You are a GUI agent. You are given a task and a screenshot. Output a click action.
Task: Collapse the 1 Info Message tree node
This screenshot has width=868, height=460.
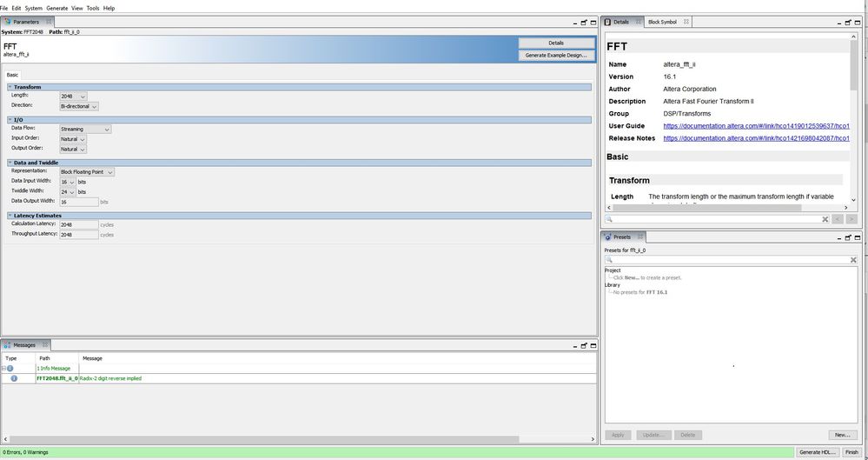coord(3,369)
